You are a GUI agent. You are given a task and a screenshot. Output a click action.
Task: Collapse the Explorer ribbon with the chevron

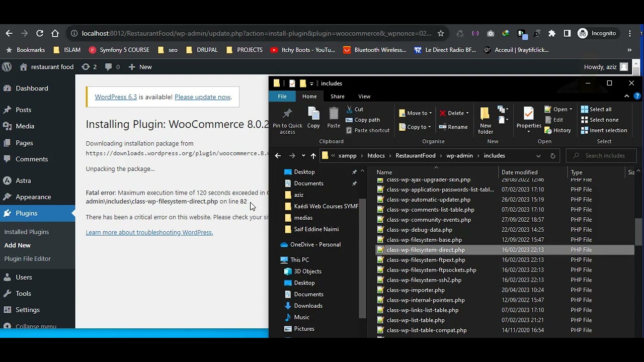point(626,96)
